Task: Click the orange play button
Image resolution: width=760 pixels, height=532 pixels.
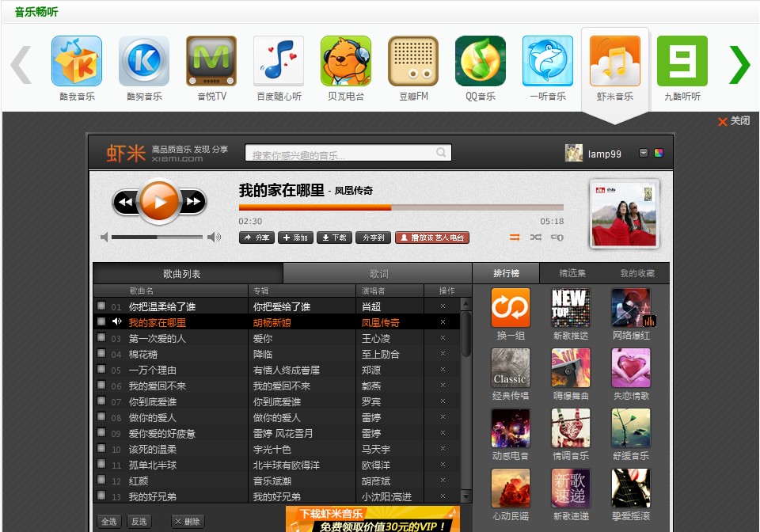Action: coord(159,202)
